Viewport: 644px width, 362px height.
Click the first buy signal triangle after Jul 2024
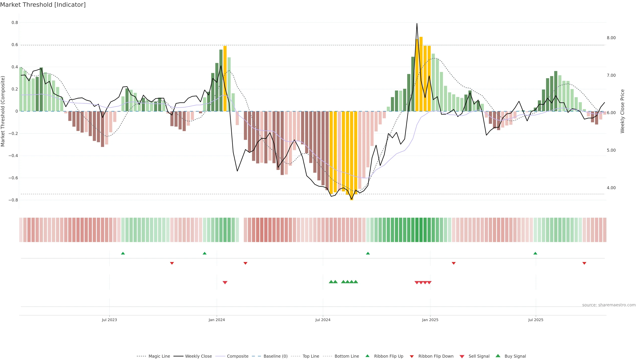(331, 282)
